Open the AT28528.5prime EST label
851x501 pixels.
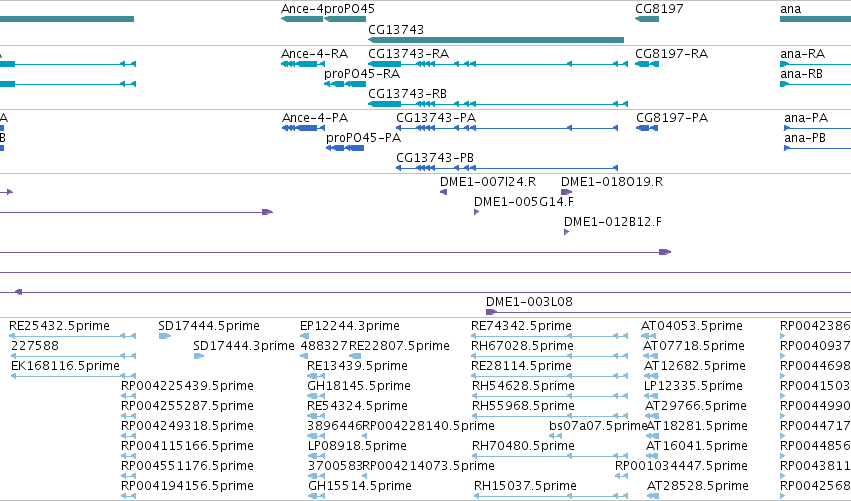(x=697, y=486)
